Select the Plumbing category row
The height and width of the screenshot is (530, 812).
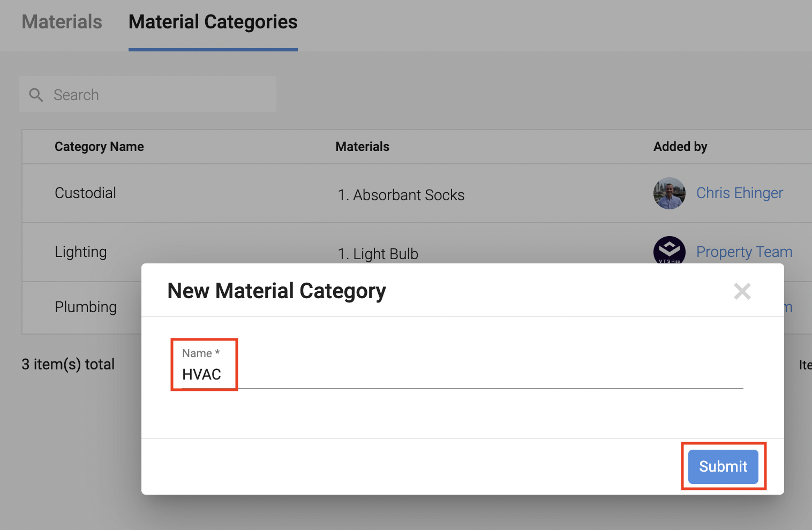pos(86,307)
